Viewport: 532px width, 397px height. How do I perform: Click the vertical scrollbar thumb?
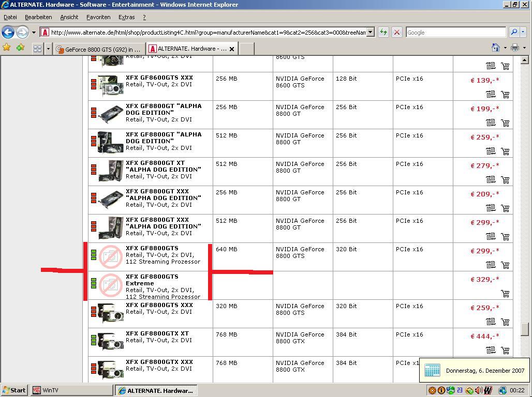click(525, 329)
